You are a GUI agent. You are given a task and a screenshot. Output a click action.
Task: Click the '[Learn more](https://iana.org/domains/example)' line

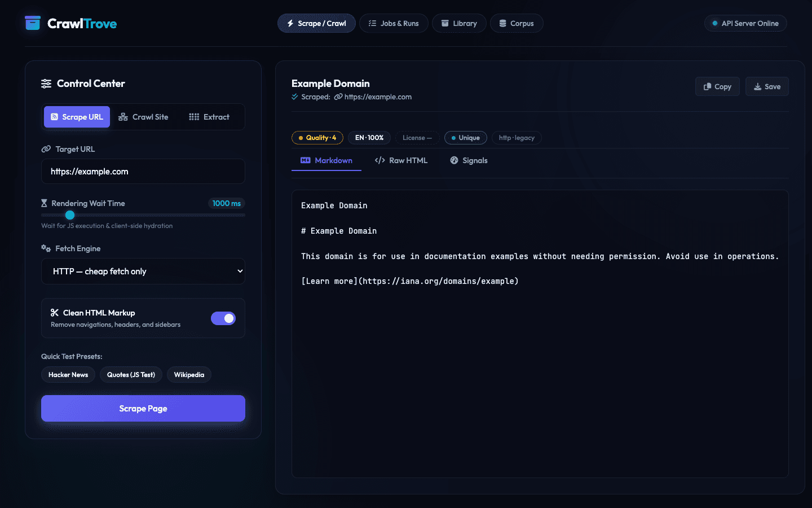[x=410, y=281]
